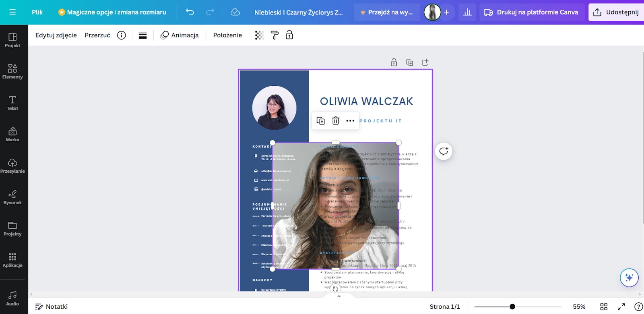Lock the page with icon above canvas
The height and width of the screenshot is (314, 644).
click(394, 62)
